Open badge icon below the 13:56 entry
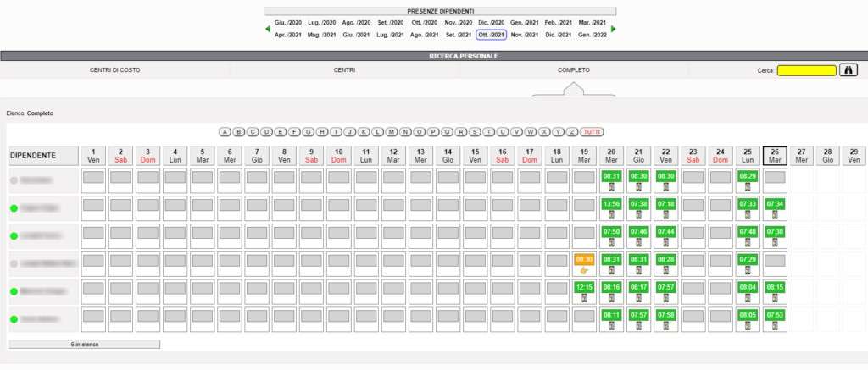The image size is (868, 370). coord(611,214)
